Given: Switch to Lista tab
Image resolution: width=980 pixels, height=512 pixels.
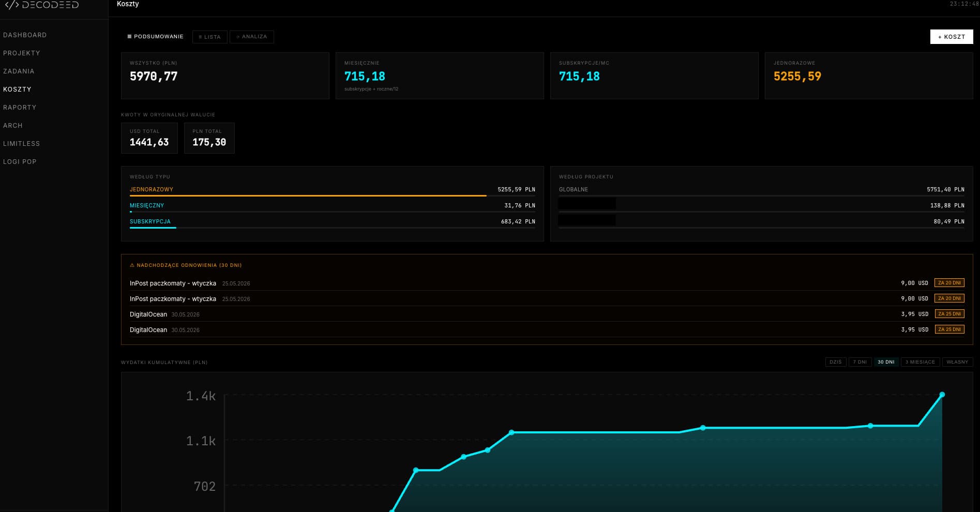Looking at the screenshot, I should 209,37.
